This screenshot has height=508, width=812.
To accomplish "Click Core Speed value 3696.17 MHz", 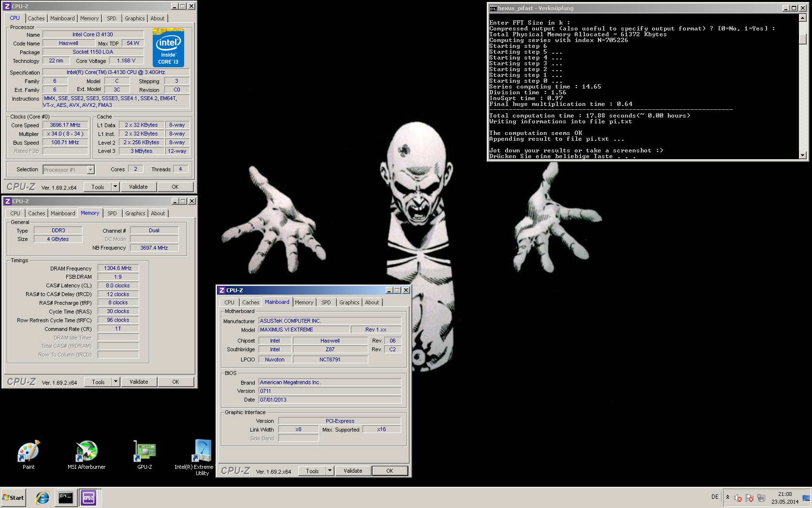I will [65, 125].
